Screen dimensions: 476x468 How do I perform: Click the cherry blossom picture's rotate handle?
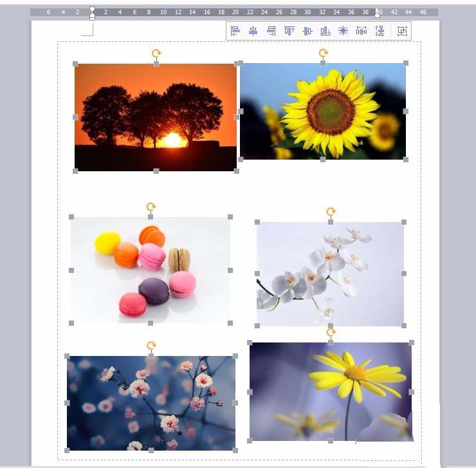point(151,346)
